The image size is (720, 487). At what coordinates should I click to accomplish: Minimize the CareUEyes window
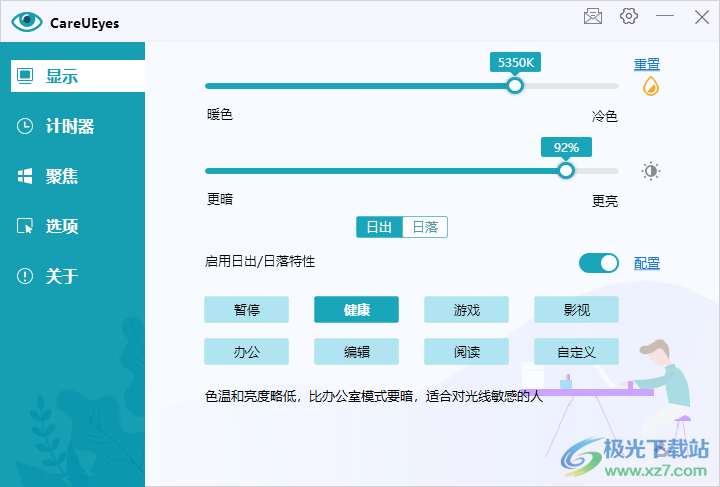coord(664,16)
